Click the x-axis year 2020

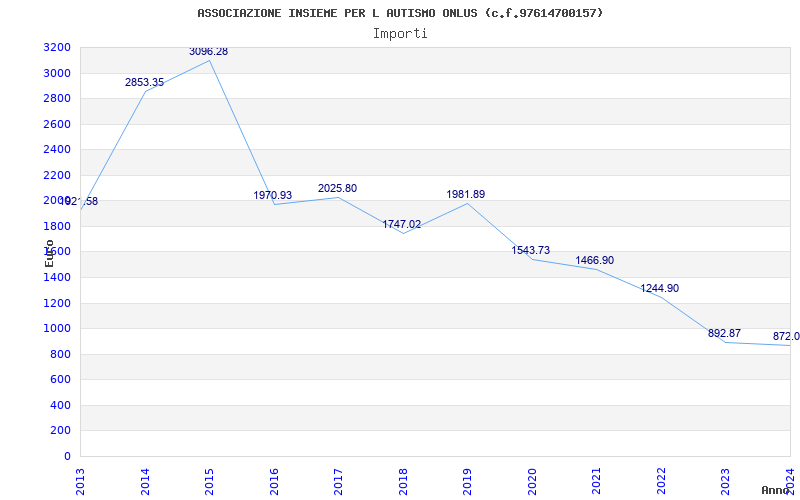(x=532, y=481)
